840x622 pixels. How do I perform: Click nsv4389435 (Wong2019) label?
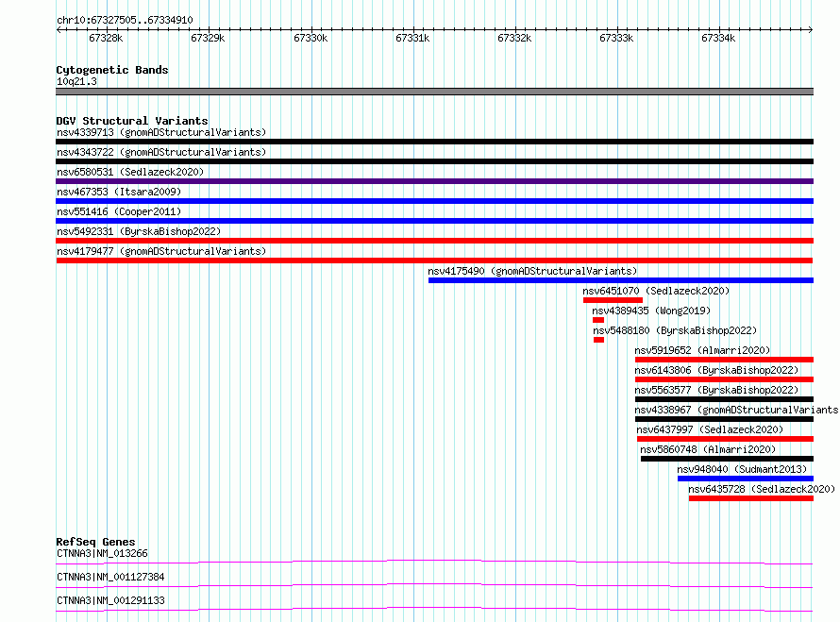coord(651,311)
